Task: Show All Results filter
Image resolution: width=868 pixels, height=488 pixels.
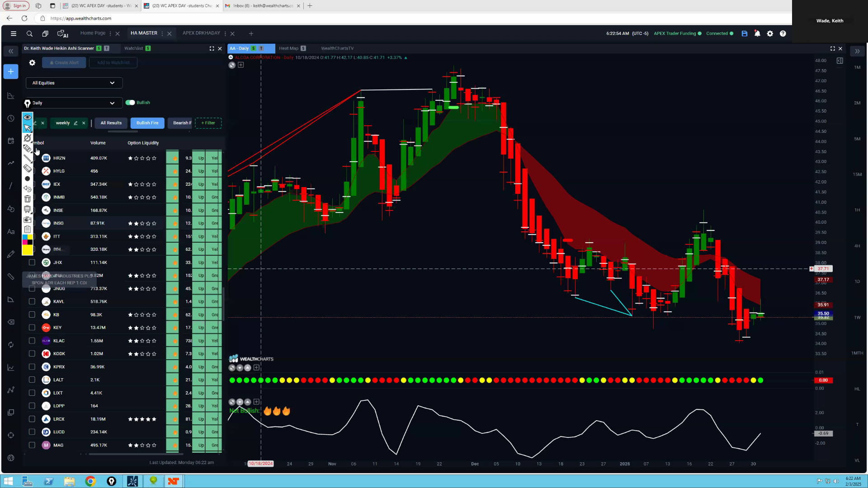Action: point(111,123)
